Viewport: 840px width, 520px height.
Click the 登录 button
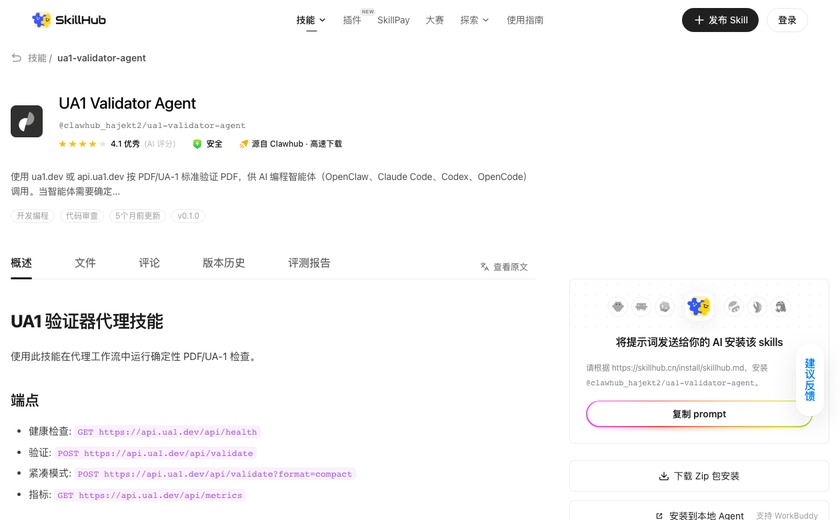[x=787, y=20]
